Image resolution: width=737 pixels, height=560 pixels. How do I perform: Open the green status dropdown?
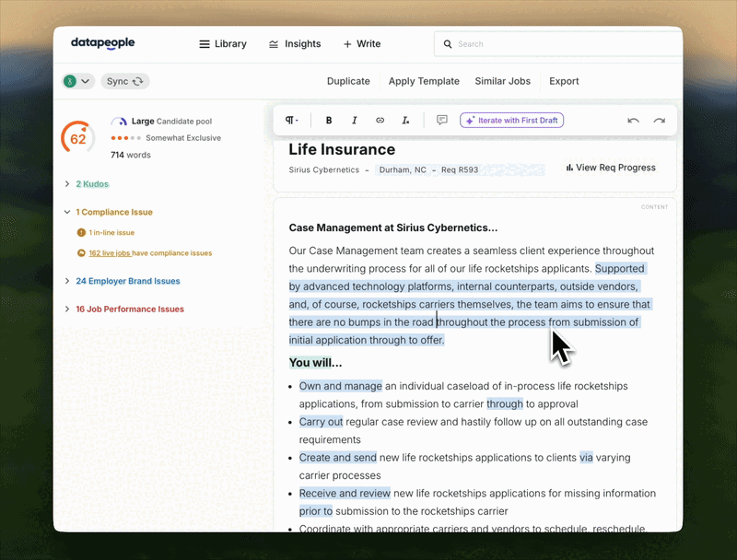coord(78,81)
